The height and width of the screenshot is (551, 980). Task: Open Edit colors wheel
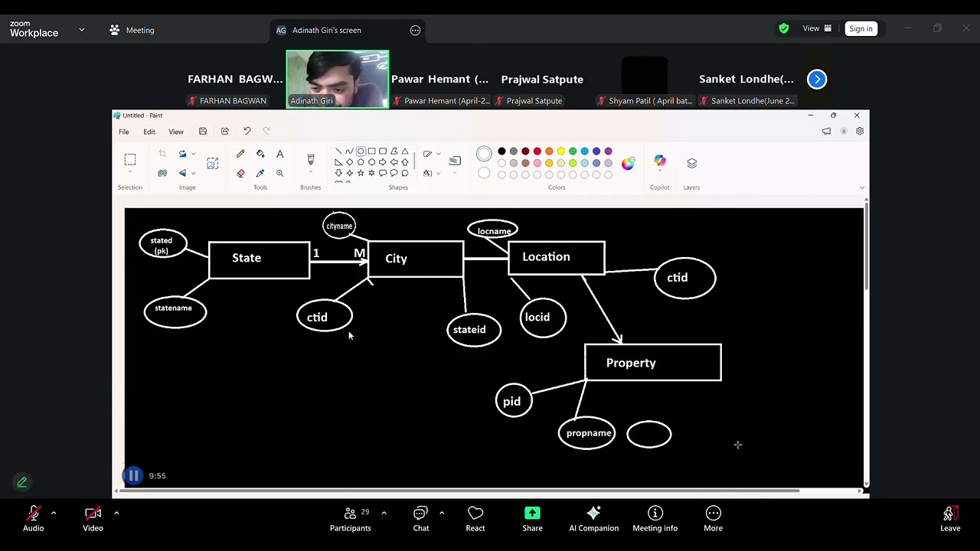pos(628,163)
